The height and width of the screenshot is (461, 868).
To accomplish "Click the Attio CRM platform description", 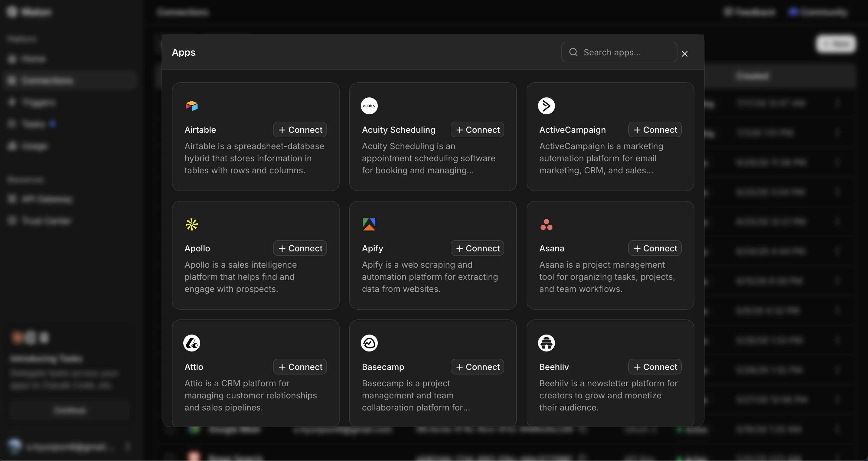I will [x=250, y=396].
